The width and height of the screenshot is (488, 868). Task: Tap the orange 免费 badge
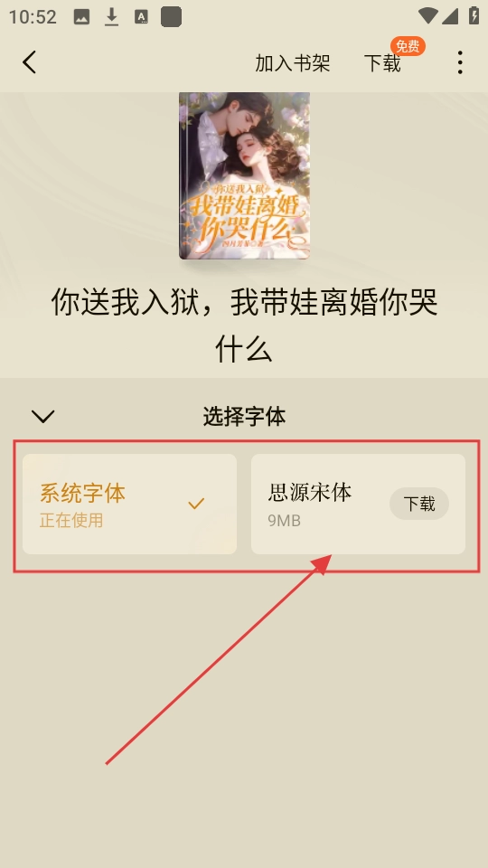(408, 46)
